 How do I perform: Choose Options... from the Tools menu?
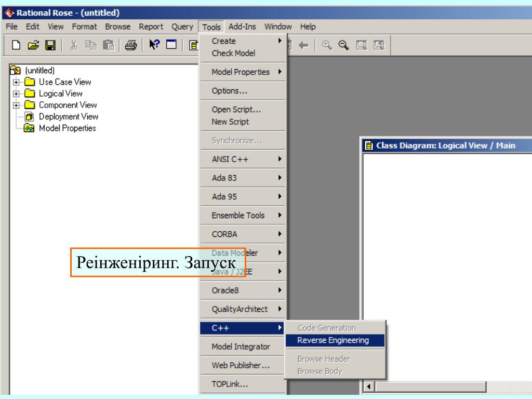[x=243, y=91]
